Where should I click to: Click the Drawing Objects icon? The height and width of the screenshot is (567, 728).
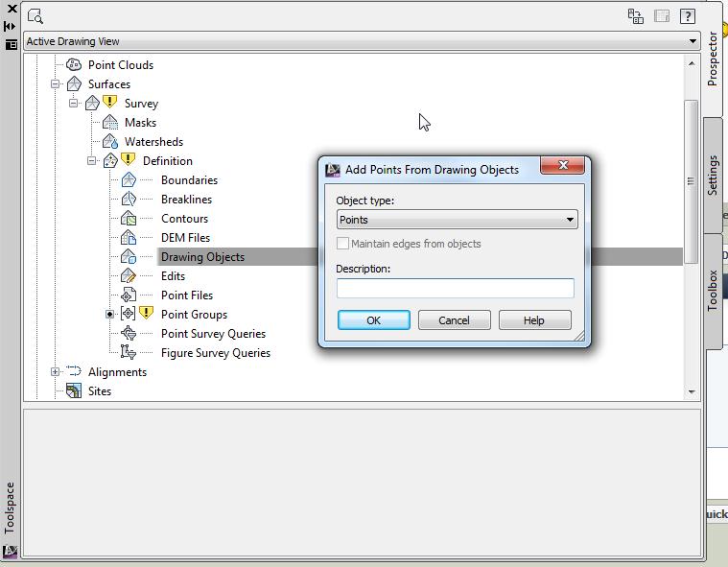click(x=129, y=256)
